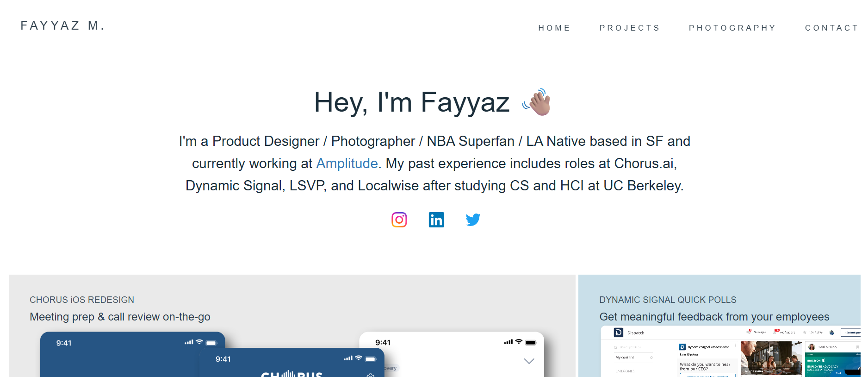868x377 pixels.
Task: Open the Dynamic Signal Quick Polls project
Action: tap(668, 300)
